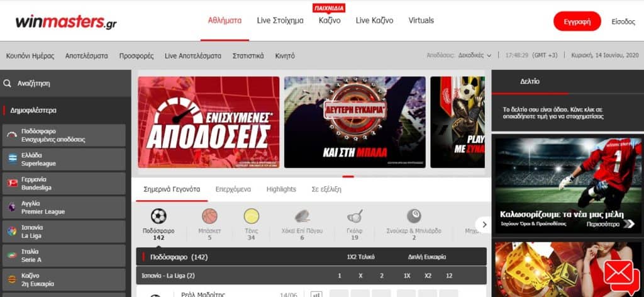
Task: Click the Είσοδος login link
Action: point(623,22)
